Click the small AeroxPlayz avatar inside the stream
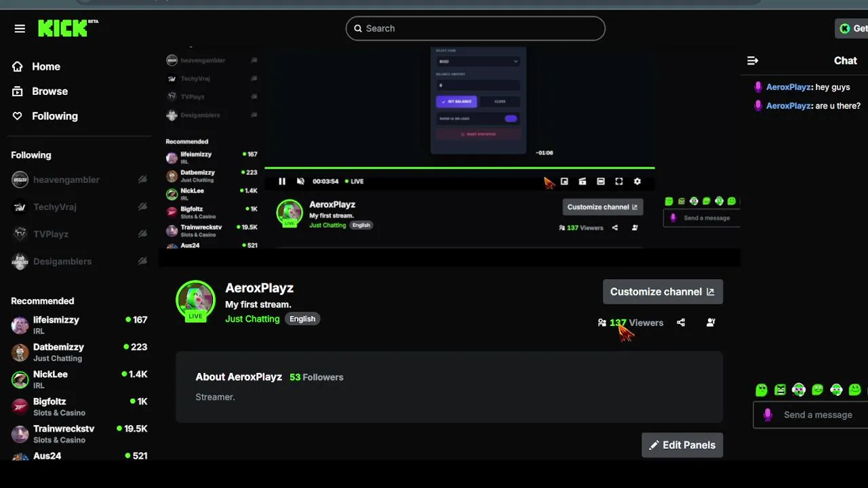 pos(290,213)
